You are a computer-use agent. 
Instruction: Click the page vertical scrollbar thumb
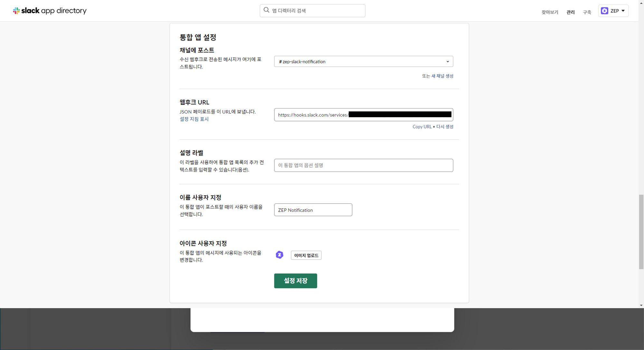(641, 232)
